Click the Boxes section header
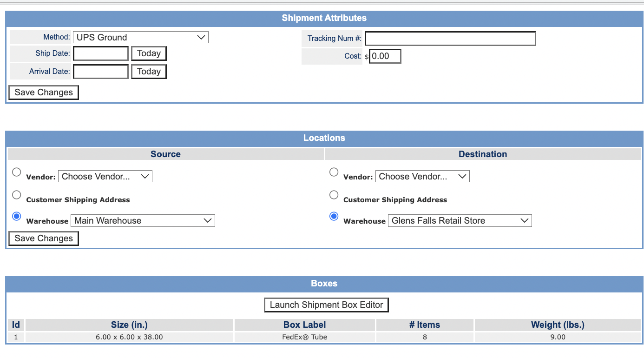The height and width of the screenshot is (358, 644). [x=324, y=284]
